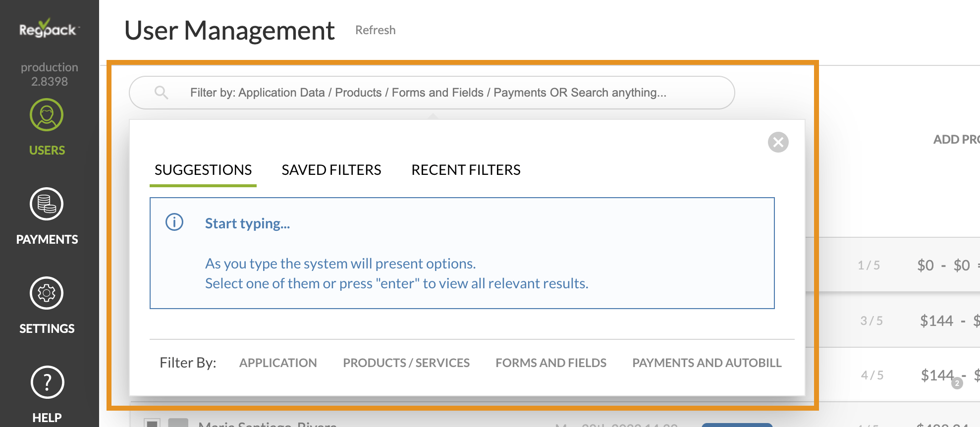
Task: Switch to the Suggestions tab
Action: tap(203, 170)
